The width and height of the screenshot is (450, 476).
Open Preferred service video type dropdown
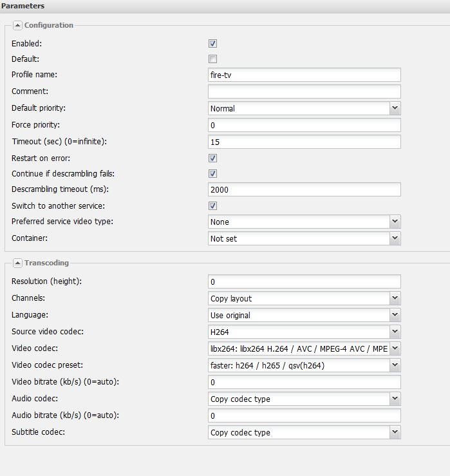pos(395,222)
